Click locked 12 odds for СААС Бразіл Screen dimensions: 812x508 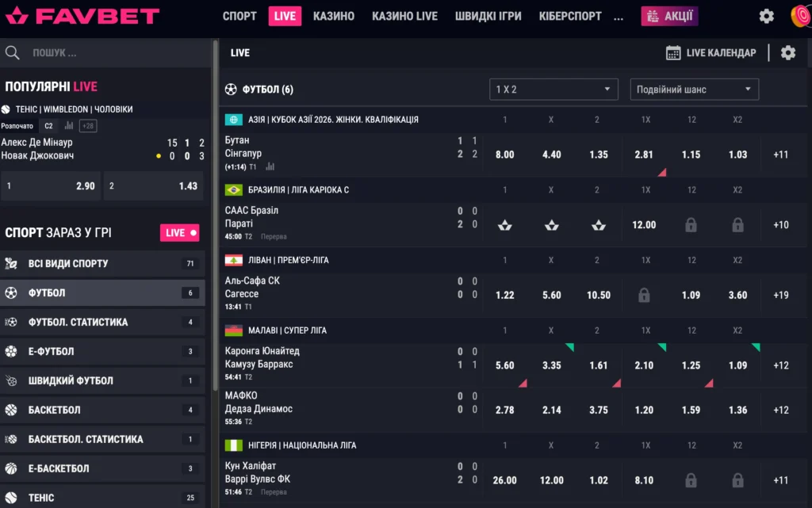tap(691, 225)
